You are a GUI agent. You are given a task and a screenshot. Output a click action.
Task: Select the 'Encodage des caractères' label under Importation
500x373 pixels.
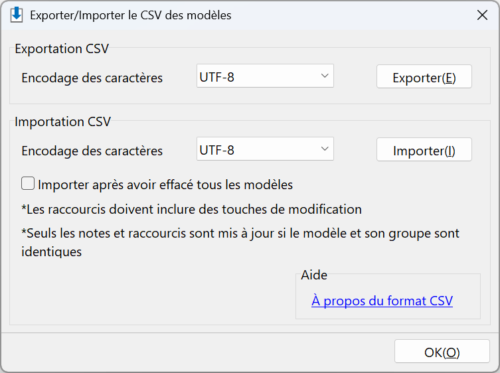(x=92, y=151)
